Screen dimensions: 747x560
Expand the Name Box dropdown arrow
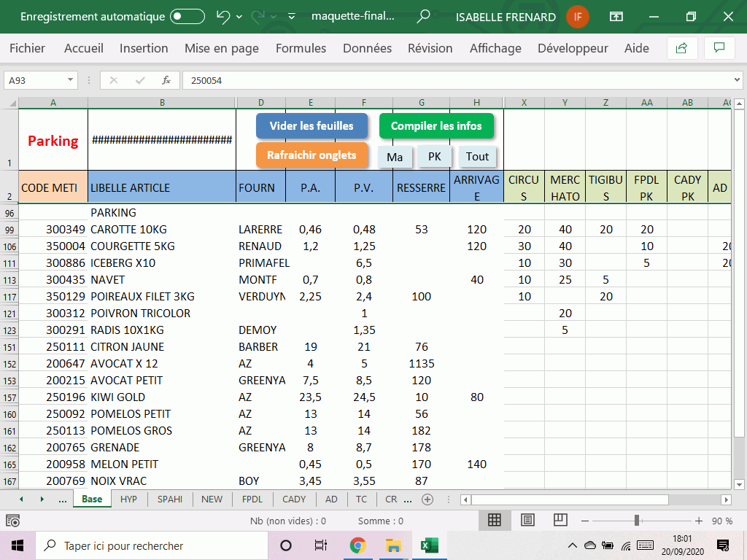[71, 80]
